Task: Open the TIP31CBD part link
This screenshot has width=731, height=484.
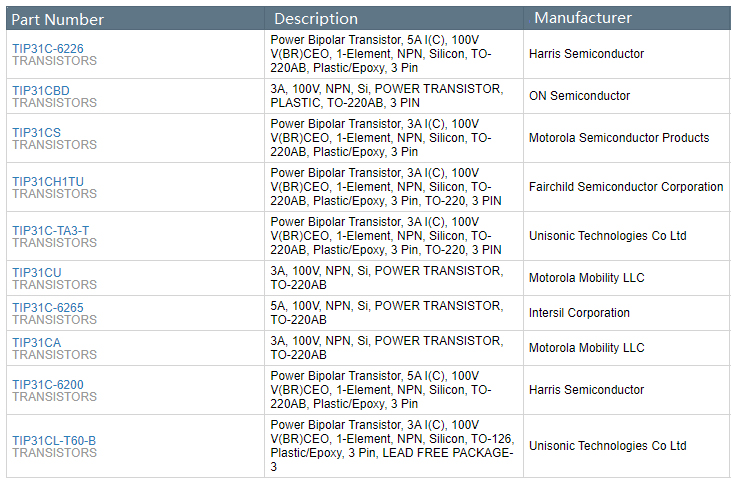Action: [x=41, y=90]
